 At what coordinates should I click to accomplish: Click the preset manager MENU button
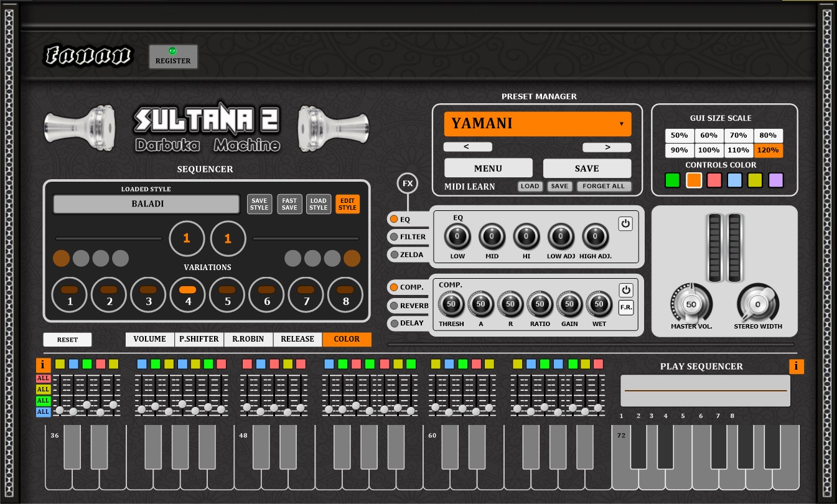[488, 168]
